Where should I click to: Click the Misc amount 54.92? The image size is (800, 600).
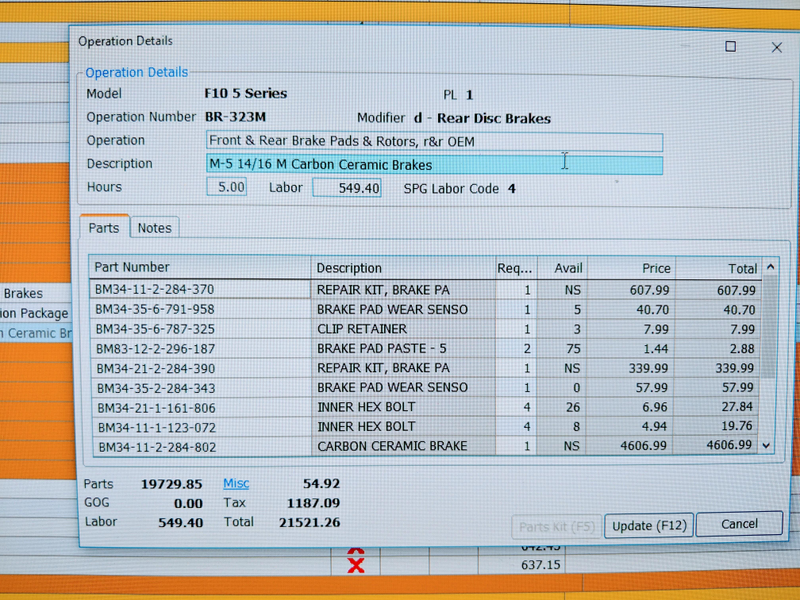pos(321,484)
